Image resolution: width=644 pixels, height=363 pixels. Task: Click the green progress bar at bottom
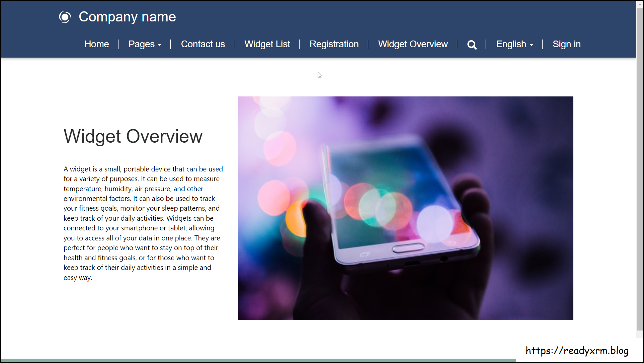click(x=258, y=361)
